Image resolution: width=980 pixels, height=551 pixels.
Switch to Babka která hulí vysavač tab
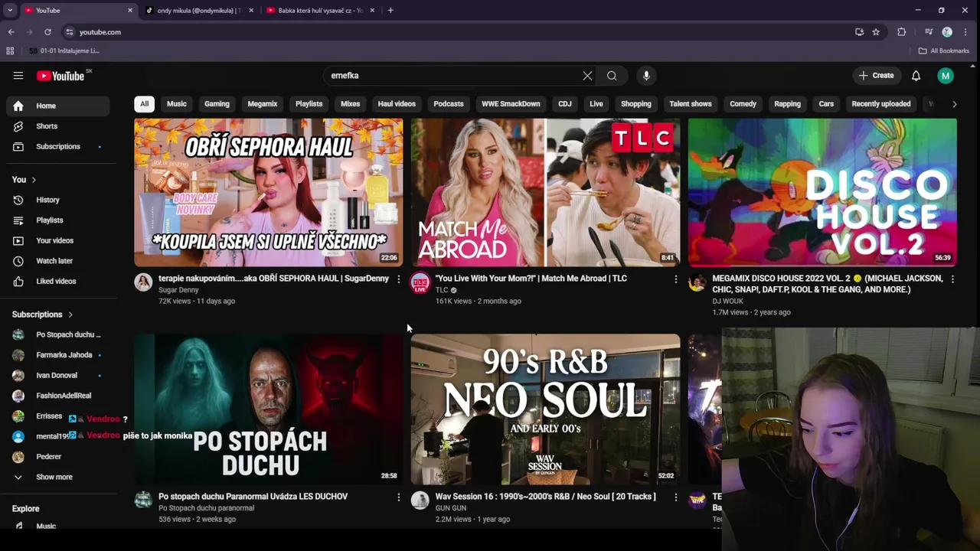(320, 11)
